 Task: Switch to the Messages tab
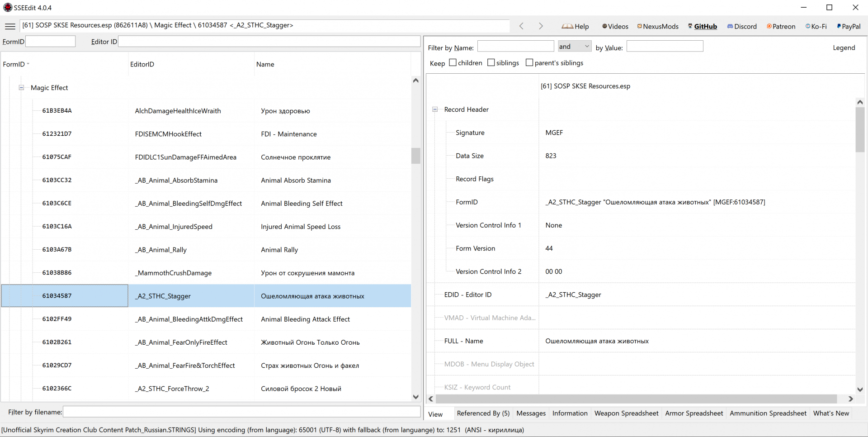(531, 413)
